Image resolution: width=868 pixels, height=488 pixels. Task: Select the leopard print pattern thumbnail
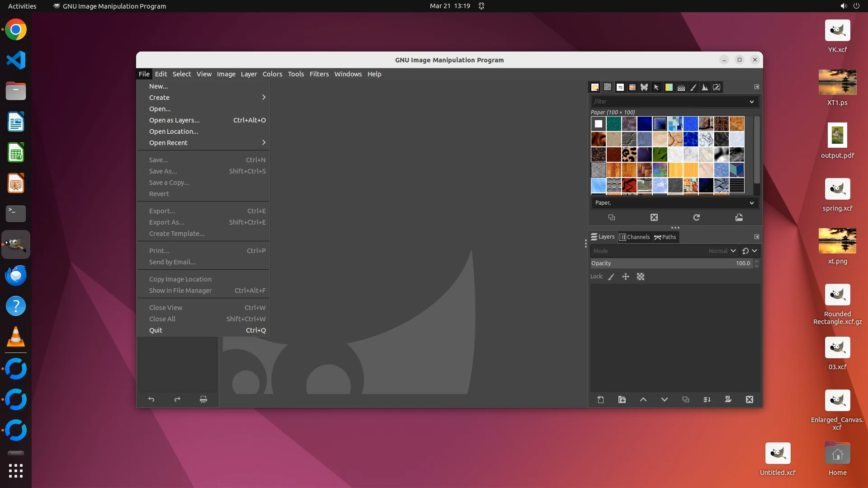pyautogui.click(x=629, y=155)
